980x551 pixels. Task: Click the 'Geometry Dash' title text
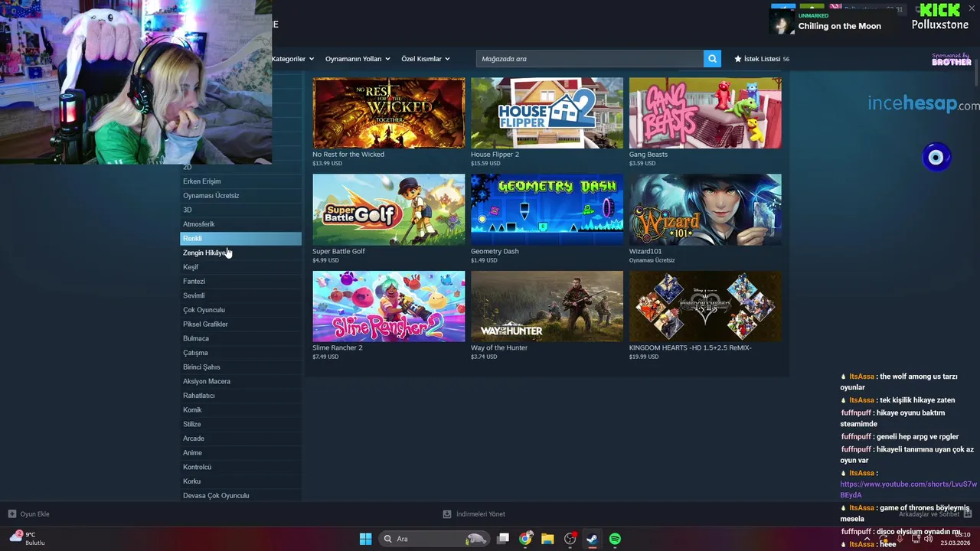click(x=495, y=251)
